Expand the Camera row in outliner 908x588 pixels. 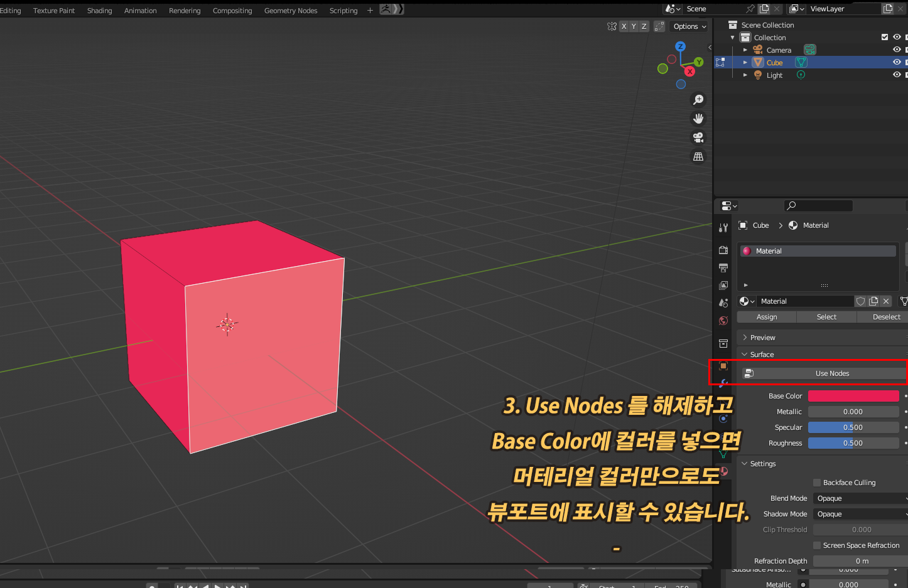[745, 50]
